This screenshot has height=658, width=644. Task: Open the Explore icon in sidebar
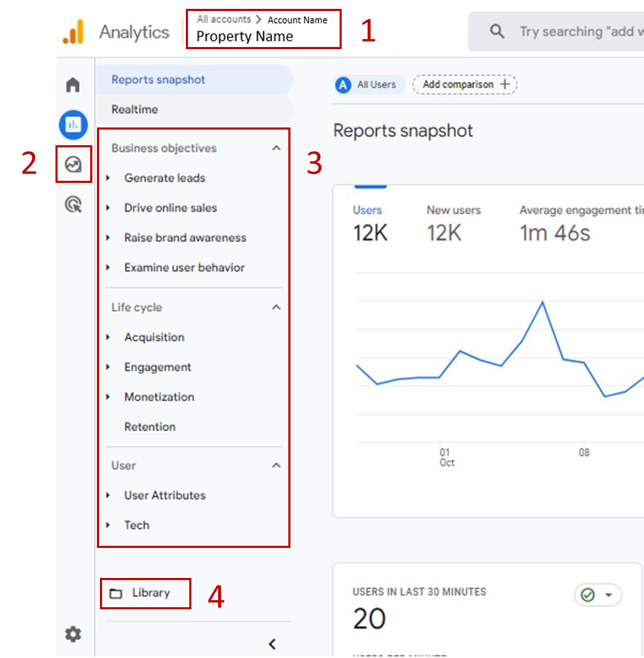(x=73, y=164)
